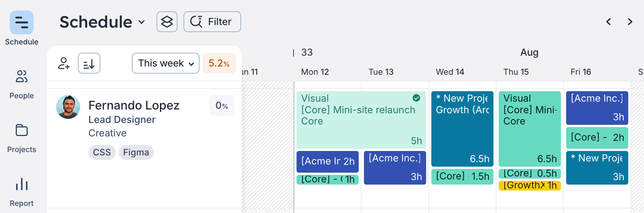Click the 5.2% utilization badge
The image size is (644, 213).
coord(219,63)
